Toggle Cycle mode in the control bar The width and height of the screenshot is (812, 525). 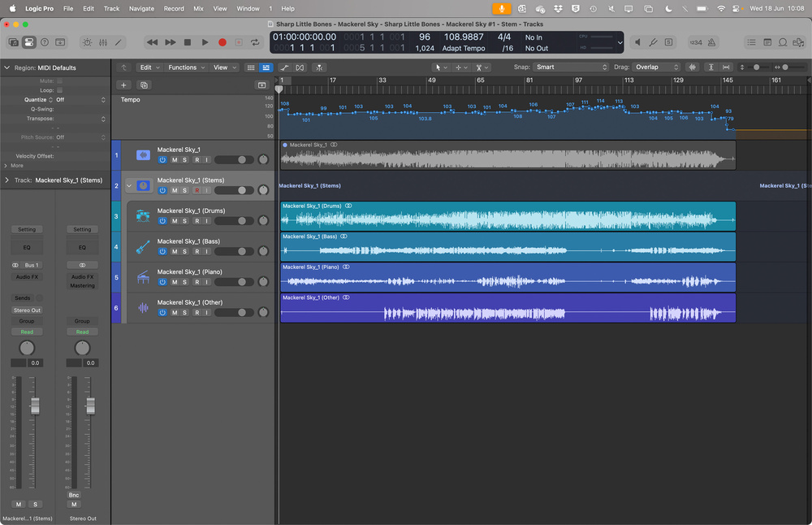(x=255, y=42)
